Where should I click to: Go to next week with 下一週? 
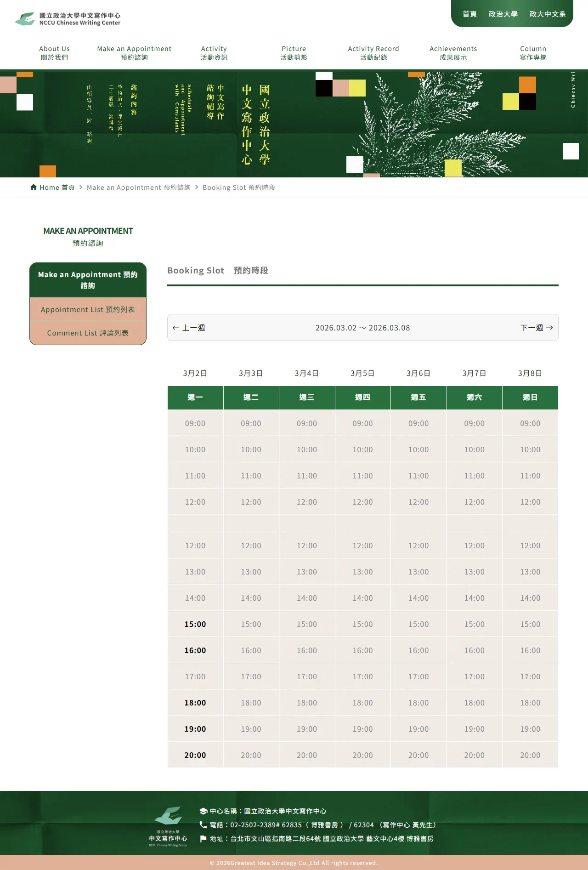tap(537, 328)
